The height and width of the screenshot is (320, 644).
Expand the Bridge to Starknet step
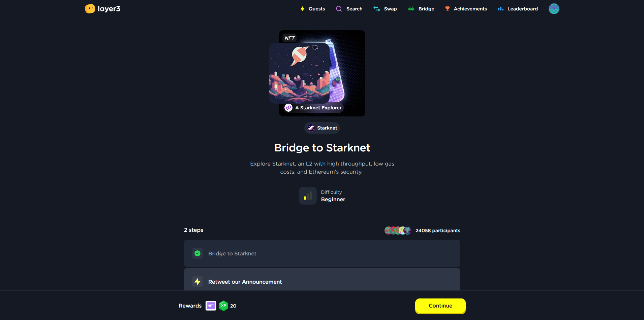322,253
